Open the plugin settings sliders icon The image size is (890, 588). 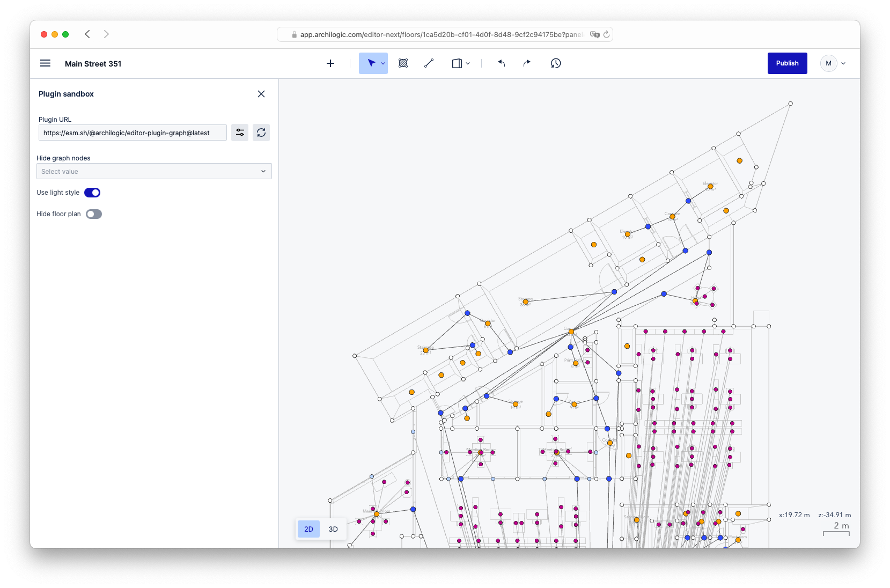click(x=240, y=133)
